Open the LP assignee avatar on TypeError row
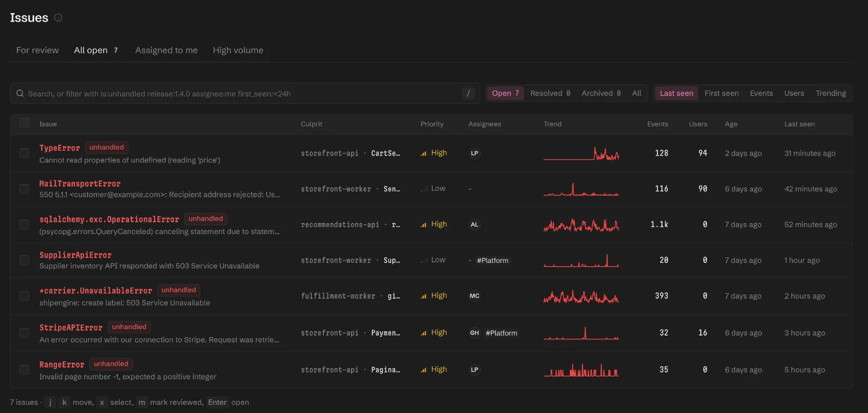Screen dimensions: 868x413 coord(475,153)
